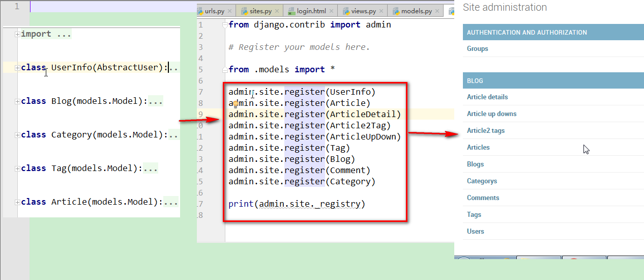
Task: Click the BLOG section header
Action: (x=553, y=80)
